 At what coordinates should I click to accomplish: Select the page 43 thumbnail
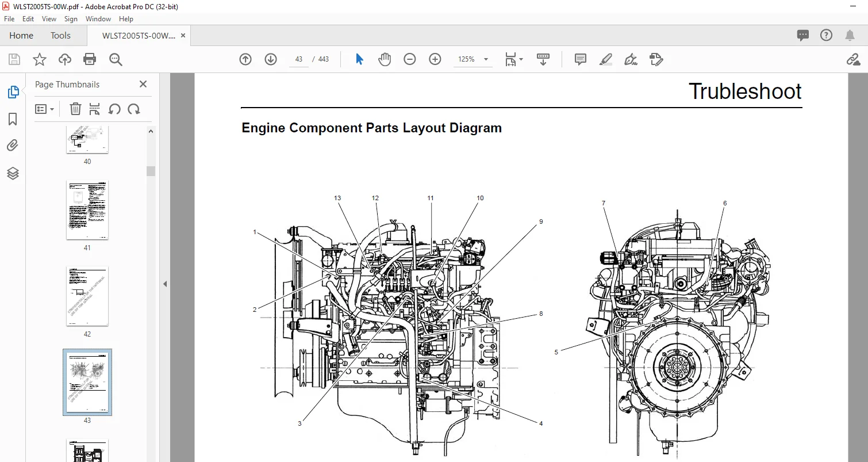pyautogui.click(x=87, y=382)
